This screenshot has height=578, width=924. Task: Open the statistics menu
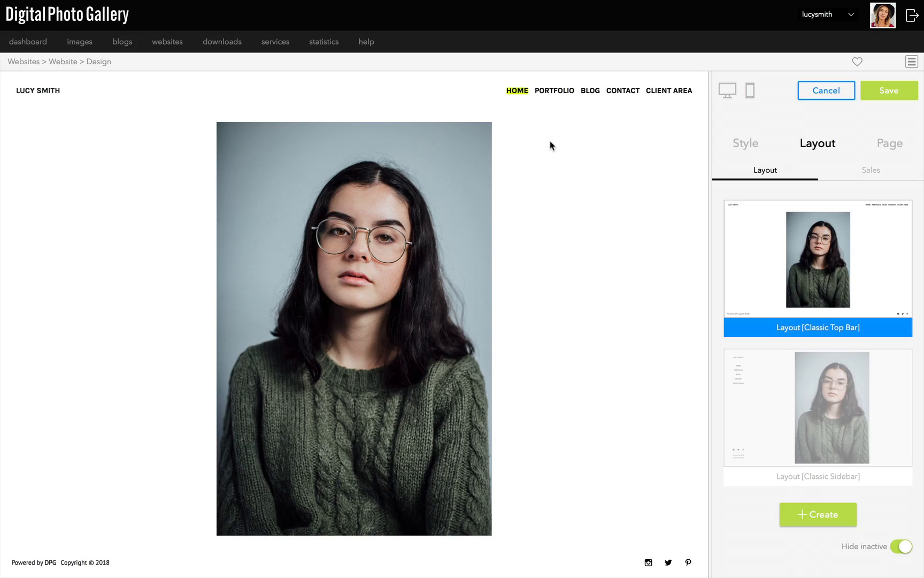tap(324, 42)
